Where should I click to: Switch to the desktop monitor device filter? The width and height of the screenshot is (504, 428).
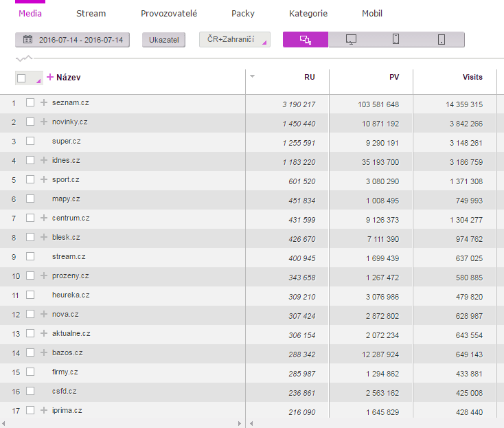pyautogui.click(x=351, y=40)
